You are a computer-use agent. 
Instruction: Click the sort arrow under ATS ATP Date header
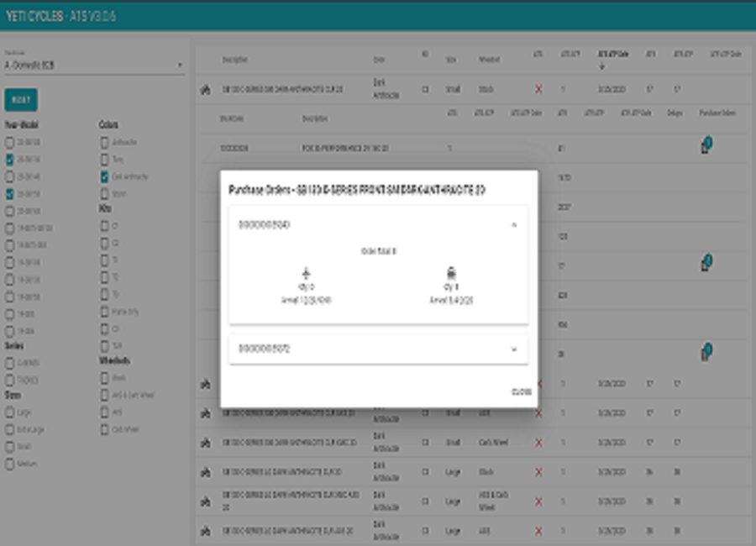coord(601,67)
